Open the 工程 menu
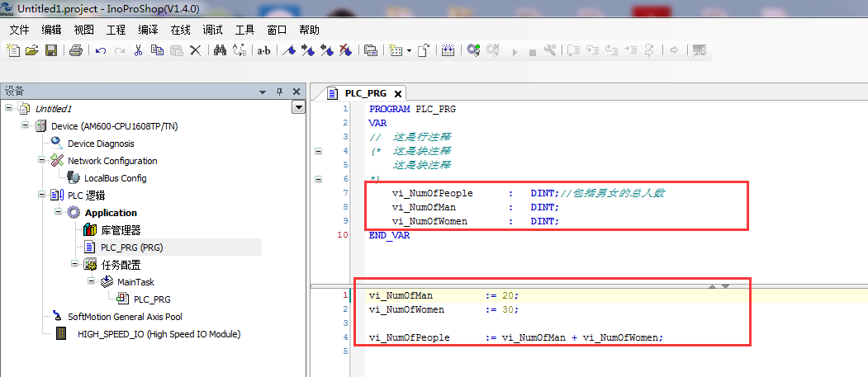868x377 pixels. [116, 30]
